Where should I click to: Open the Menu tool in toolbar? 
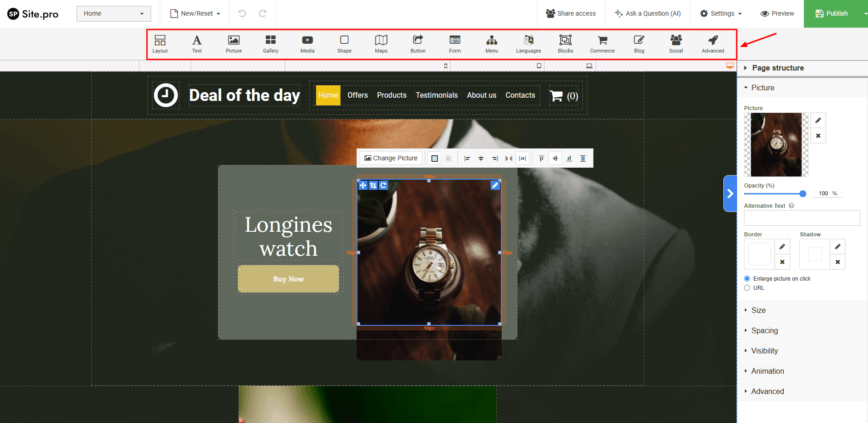click(492, 44)
